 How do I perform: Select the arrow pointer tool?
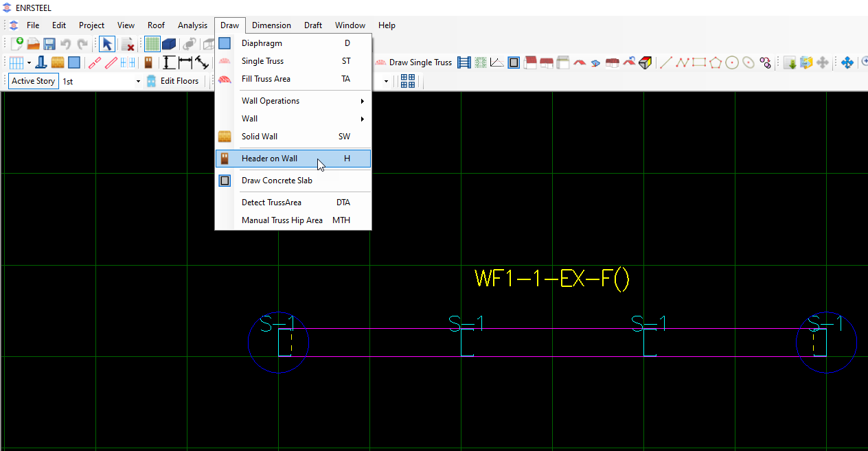point(106,44)
